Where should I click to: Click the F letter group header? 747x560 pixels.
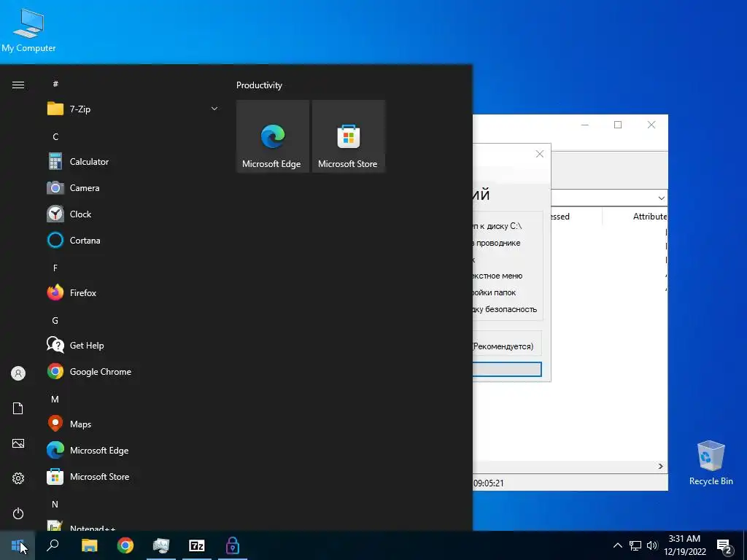pyautogui.click(x=55, y=268)
